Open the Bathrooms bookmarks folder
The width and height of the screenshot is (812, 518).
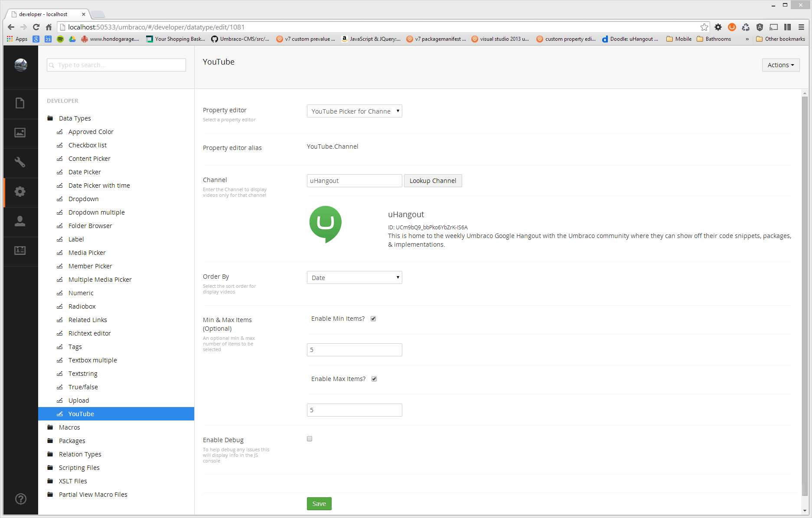(714, 39)
